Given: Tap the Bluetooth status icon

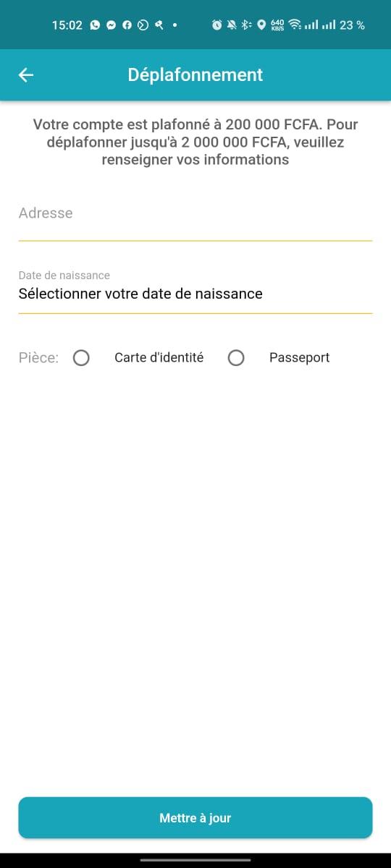Looking at the screenshot, I should (x=246, y=25).
